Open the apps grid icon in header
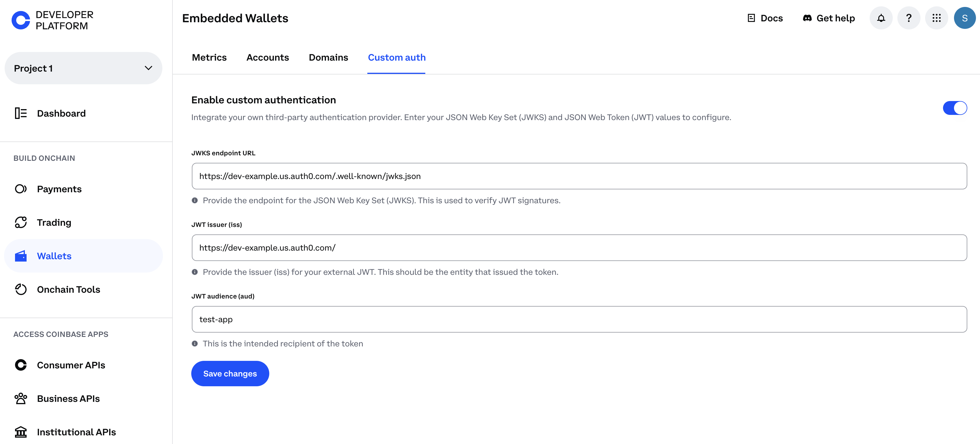This screenshot has height=444, width=980. click(937, 18)
